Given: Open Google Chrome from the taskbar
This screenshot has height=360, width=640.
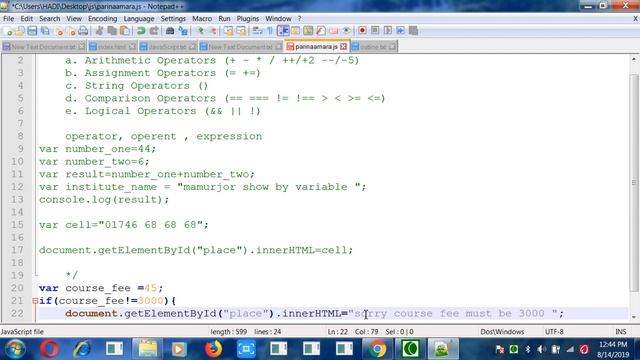Looking at the screenshot, I should coord(378,349).
